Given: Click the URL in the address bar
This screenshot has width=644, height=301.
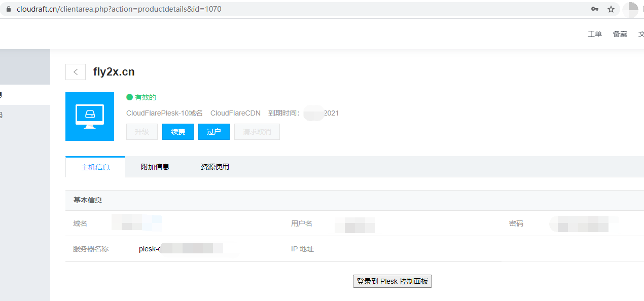Looking at the screenshot, I should [119, 9].
